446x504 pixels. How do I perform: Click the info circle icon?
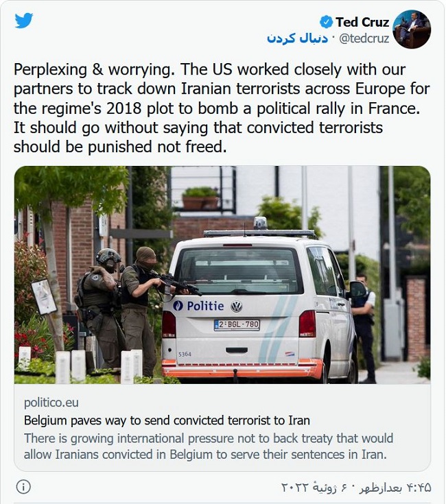click(x=23, y=487)
